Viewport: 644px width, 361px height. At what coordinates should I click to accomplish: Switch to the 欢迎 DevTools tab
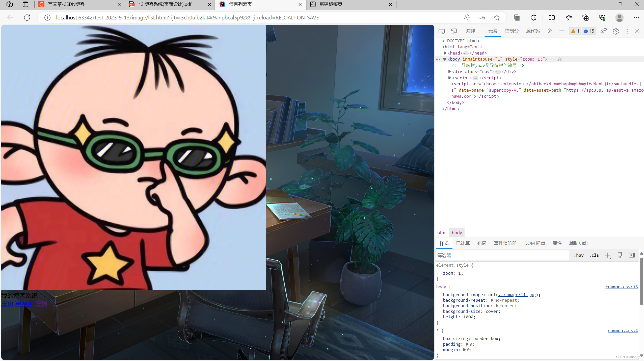point(470,31)
